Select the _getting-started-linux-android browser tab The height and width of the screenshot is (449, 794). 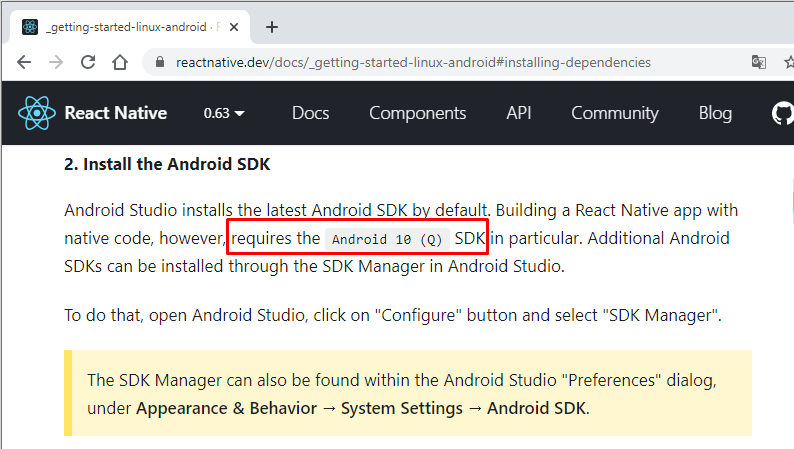click(130, 27)
